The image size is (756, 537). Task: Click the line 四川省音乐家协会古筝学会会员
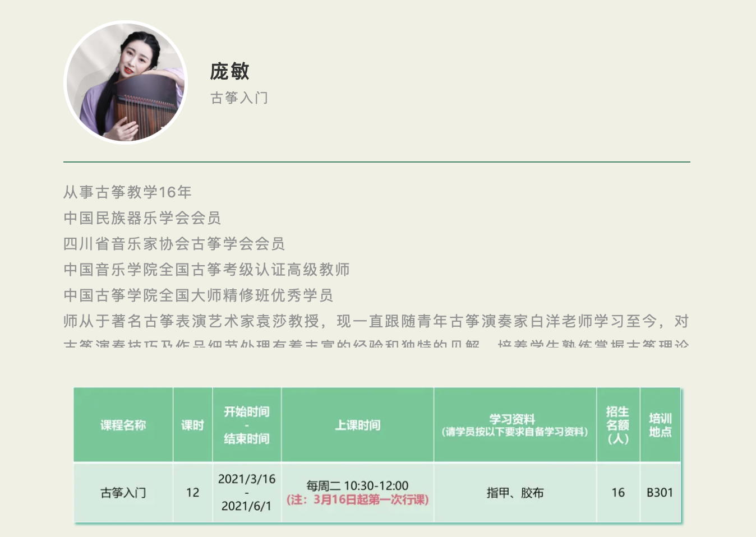coord(174,244)
